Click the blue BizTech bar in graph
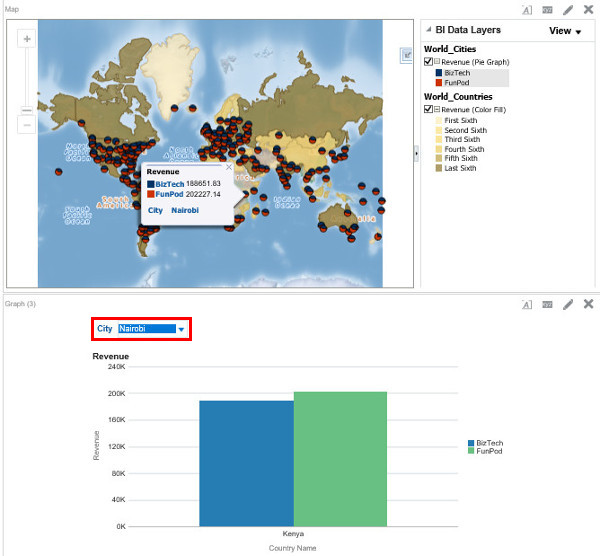600x556 pixels. (246, 463)
